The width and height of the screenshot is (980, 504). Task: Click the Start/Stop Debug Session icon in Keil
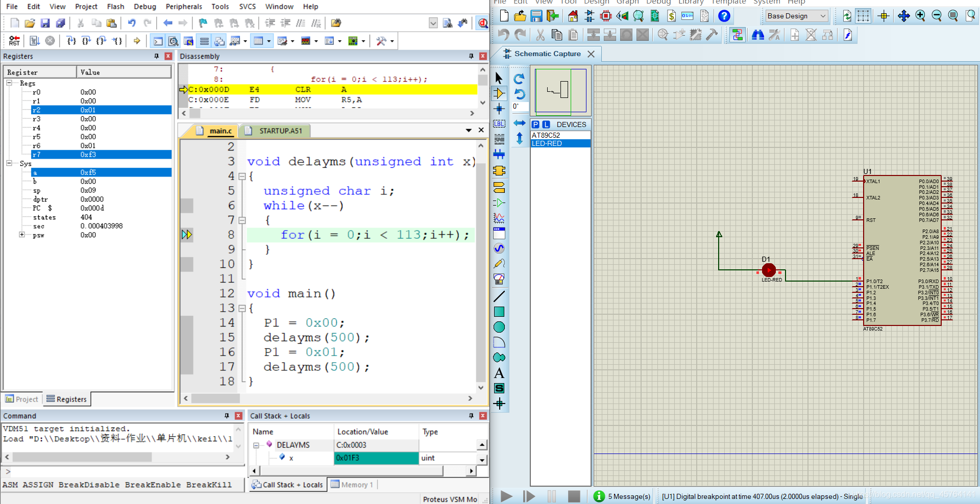coord(482,23)
